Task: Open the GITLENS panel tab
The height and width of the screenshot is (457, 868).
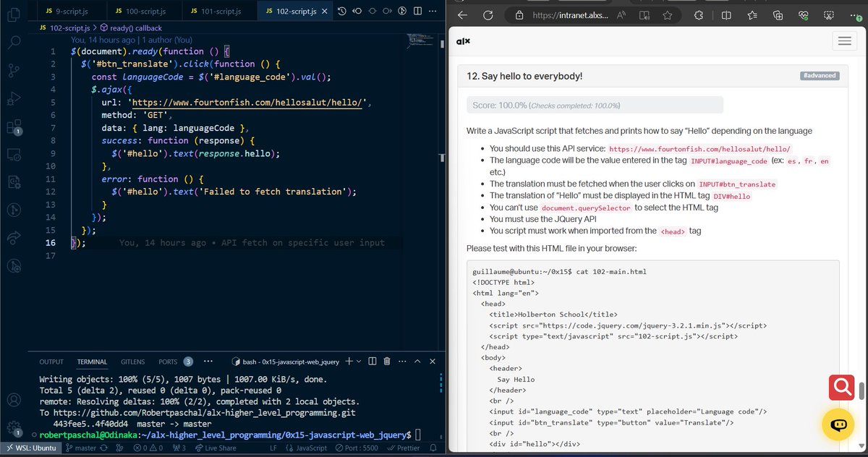Action: (132, 362)
